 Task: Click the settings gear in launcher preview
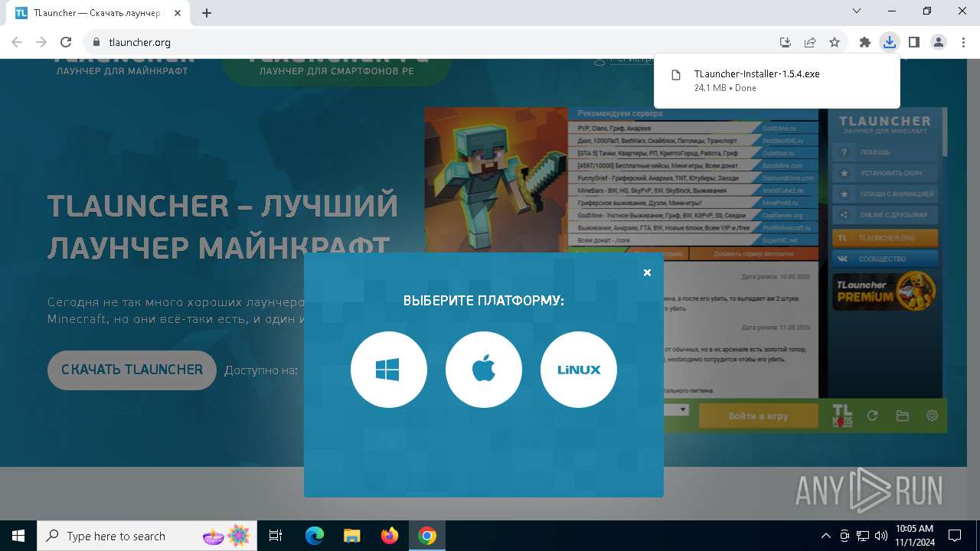(x=932, y=416)
